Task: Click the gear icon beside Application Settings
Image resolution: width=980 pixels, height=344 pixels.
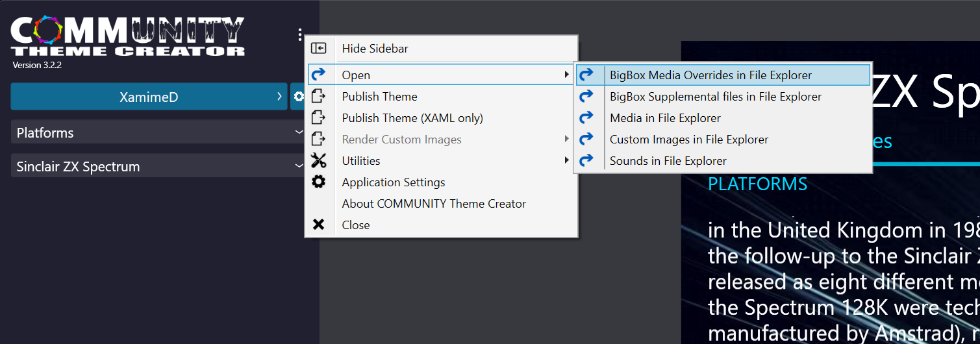Action: click(318, 182)
